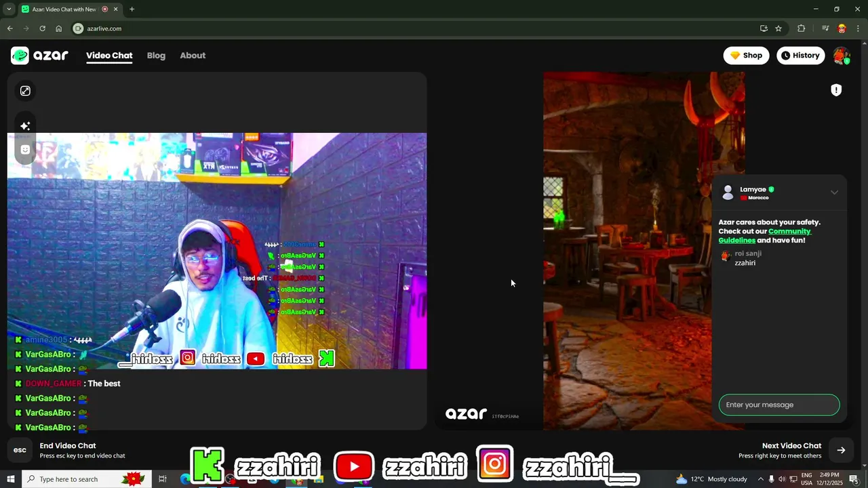Screen dimensions: 868x488
Task: Open the Windows notification center icon
Action: [x=854, y=479]
